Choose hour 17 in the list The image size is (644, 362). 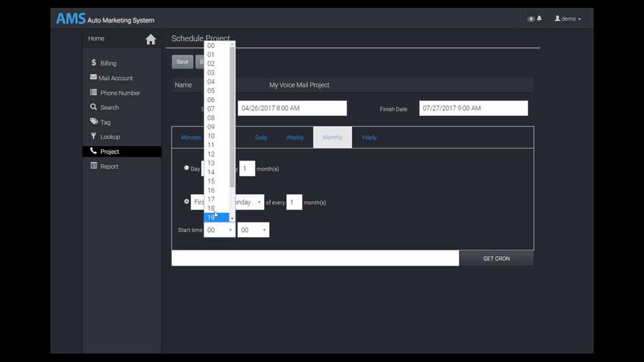[x=217, y=199]
